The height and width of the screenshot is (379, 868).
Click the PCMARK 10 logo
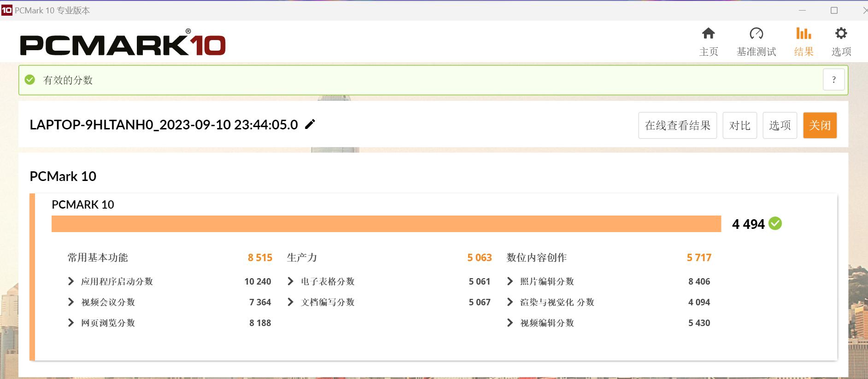coord(123,43)
